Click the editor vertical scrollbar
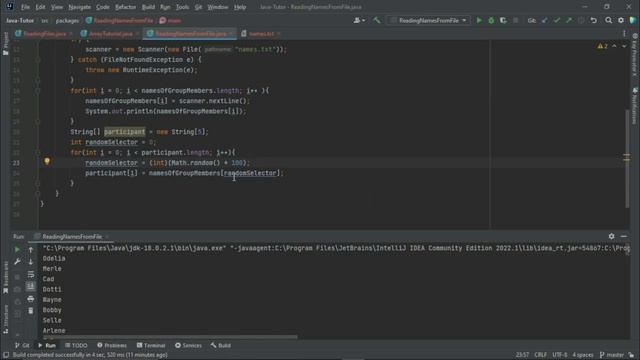The width and height of the screenshot is (640, 360). tap(627, 159)
